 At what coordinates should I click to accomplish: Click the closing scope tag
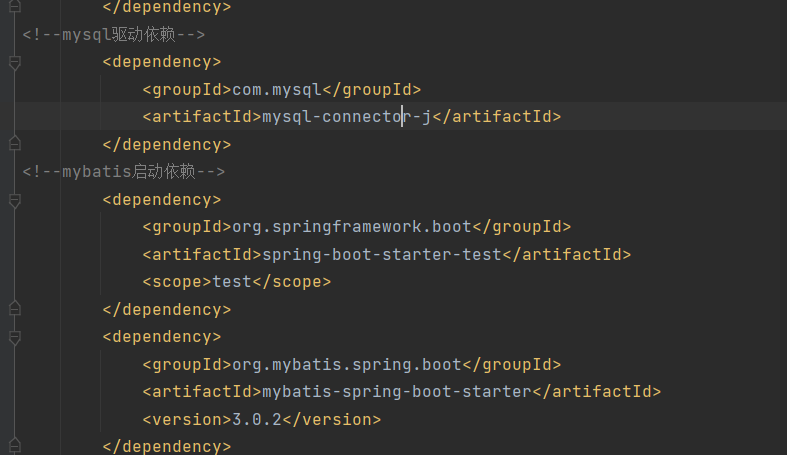292,282
